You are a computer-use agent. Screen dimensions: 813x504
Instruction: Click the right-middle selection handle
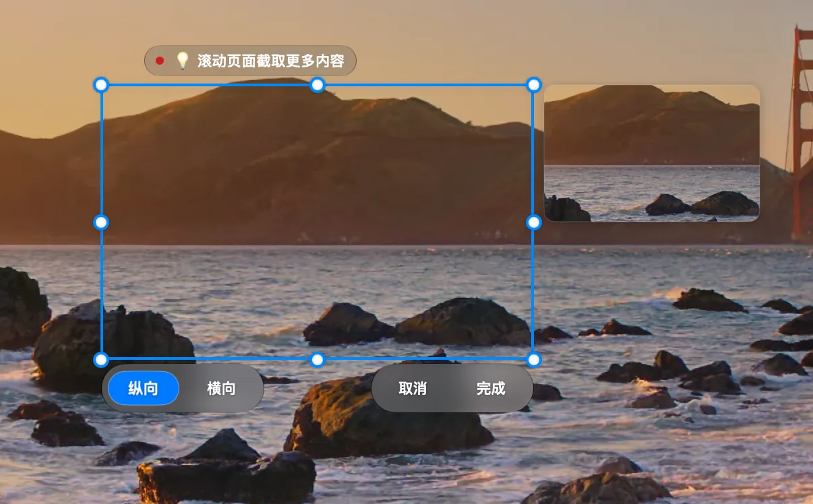tap(534, 222)
